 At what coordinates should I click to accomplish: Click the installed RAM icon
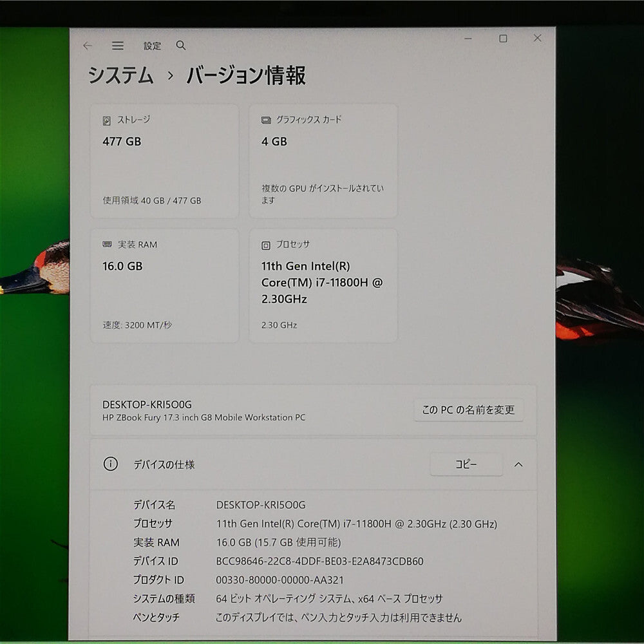click(x=107, y=244)
